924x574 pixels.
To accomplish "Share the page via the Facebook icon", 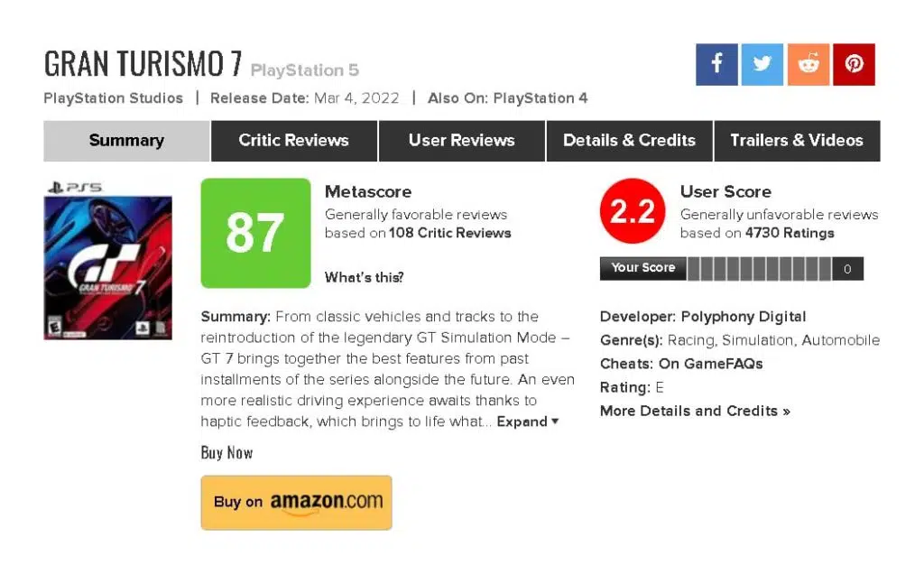I will coord(716,64).
